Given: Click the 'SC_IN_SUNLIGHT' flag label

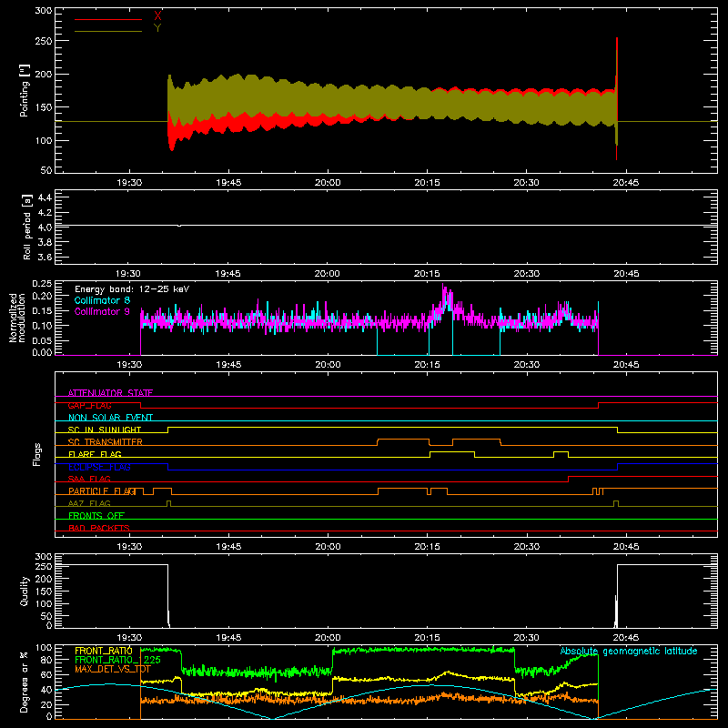Looking at the screenshot, I should 105,430.
